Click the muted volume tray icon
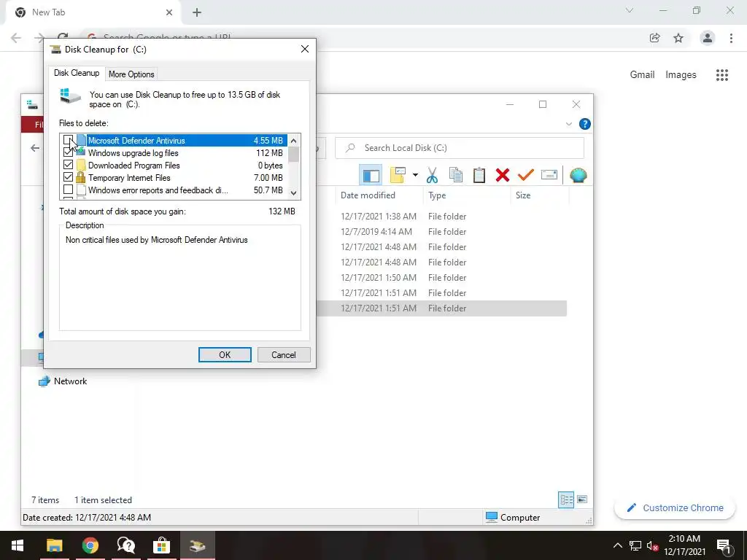The height and width of the screenshot is (560, 747). tap(652, 545)
